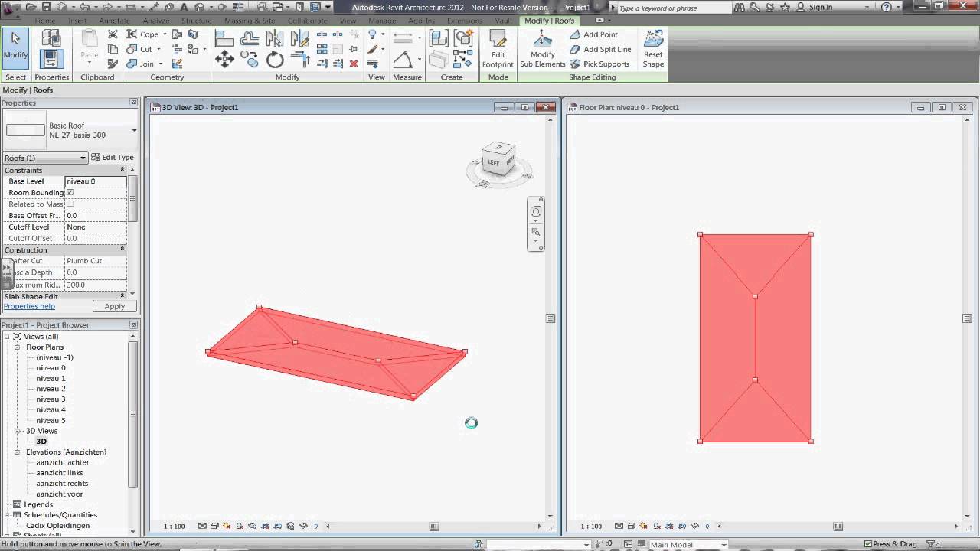This screenshot has height=551, width=980.
Task: Click the Cut to Clipboard scissors icon
Action: click(x=113, y=34)
